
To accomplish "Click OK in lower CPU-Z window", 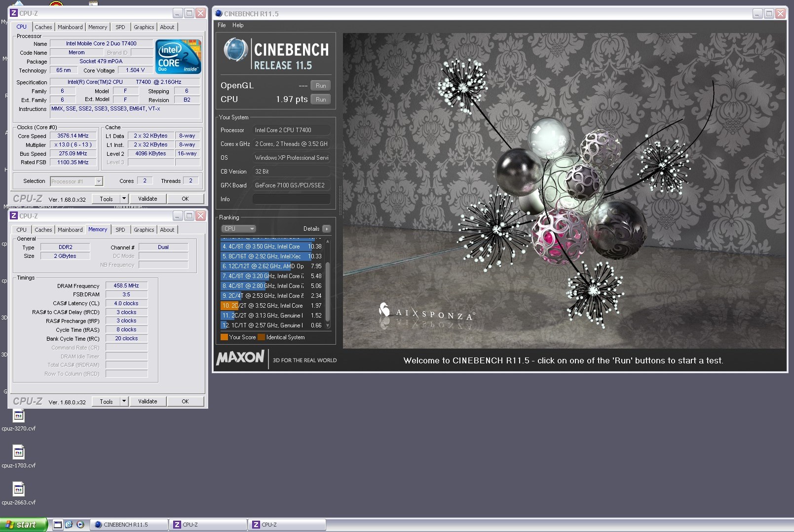I will click(x=185, y=401).
